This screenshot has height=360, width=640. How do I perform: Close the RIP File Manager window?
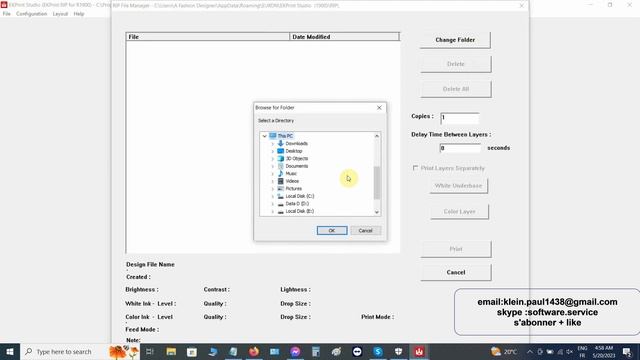pos(522,6)
